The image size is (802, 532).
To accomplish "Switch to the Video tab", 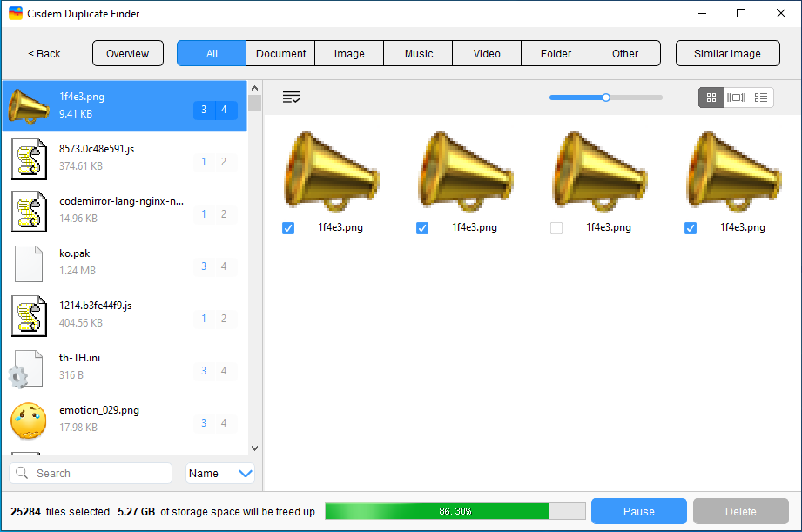I will click(x=487, y=53).
